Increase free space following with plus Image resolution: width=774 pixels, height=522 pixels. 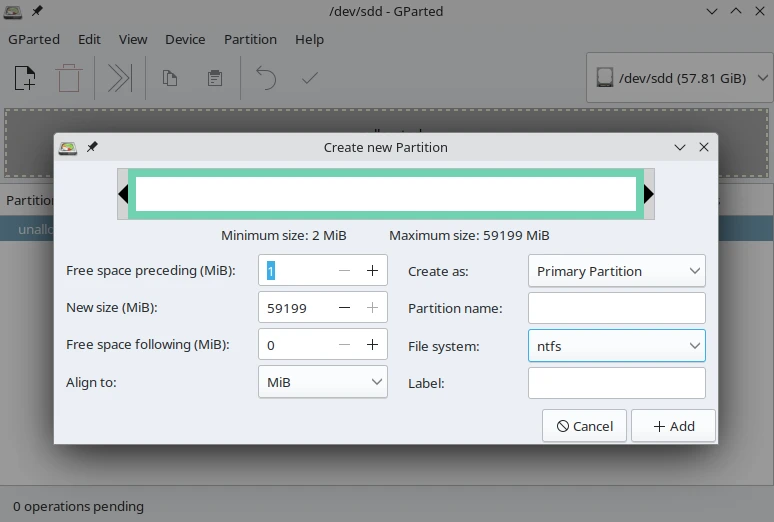click(x=372, y=345)
